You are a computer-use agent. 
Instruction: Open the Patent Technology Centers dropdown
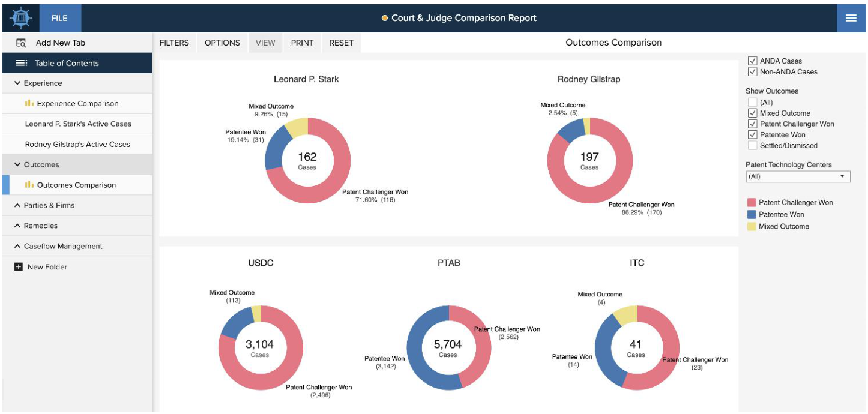tap(798, 176)
